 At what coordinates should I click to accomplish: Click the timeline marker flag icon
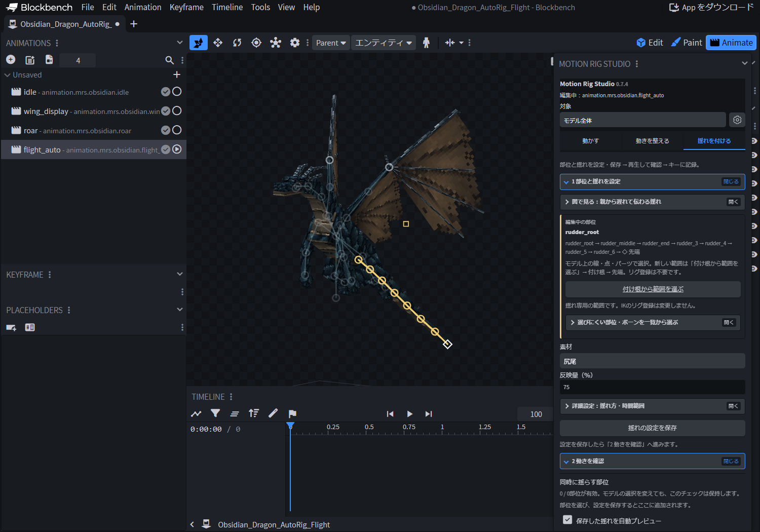(x=292, y=413)
